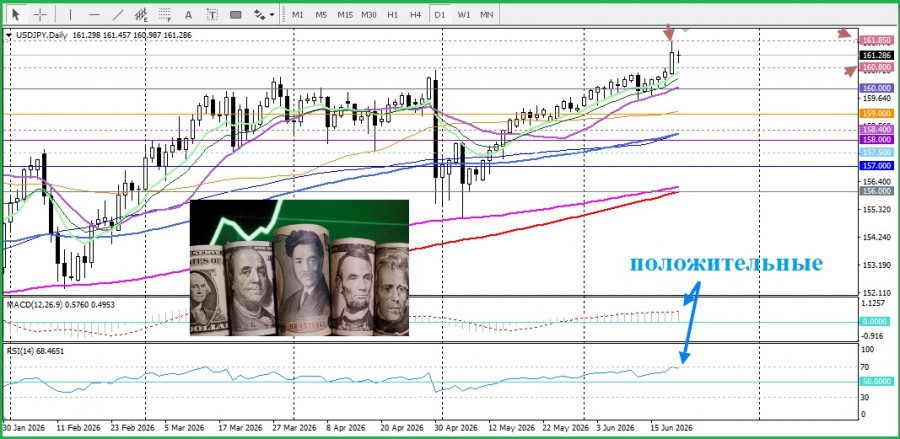Click the Arrows objects icon

(259, 15)
